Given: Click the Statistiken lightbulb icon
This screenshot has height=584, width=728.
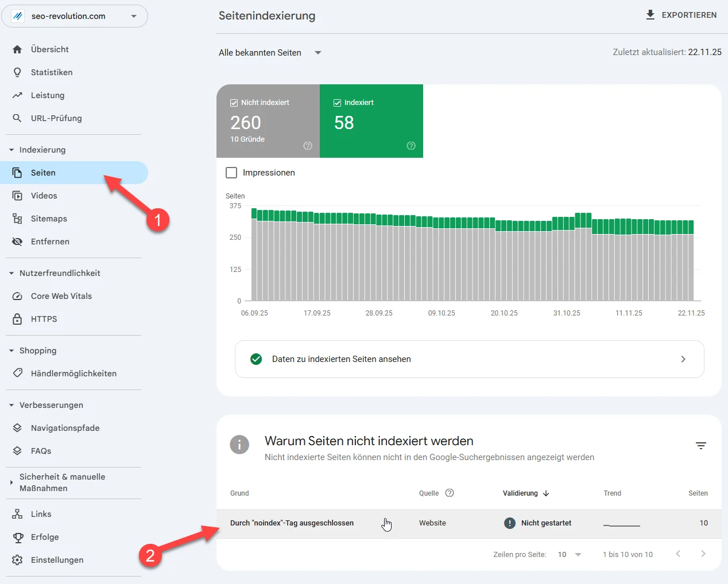Looking at the screenshot, I should [x=17, y=72].
